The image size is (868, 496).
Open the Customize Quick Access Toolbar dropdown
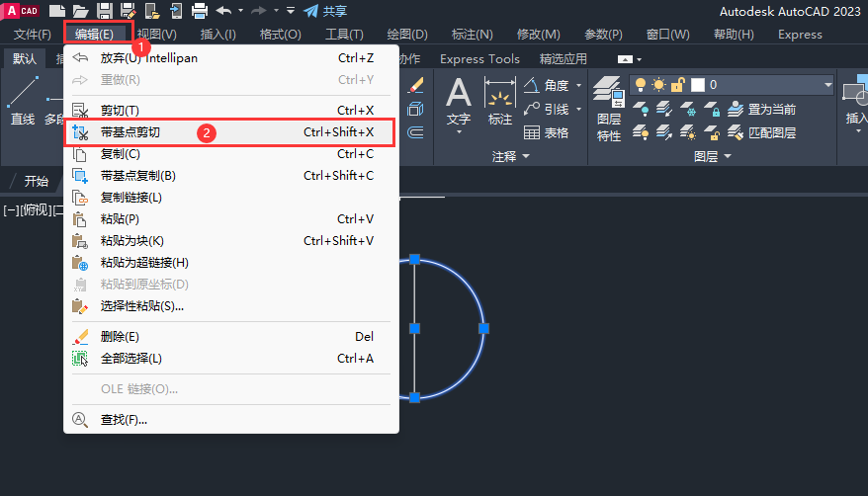tap(291, 11)
